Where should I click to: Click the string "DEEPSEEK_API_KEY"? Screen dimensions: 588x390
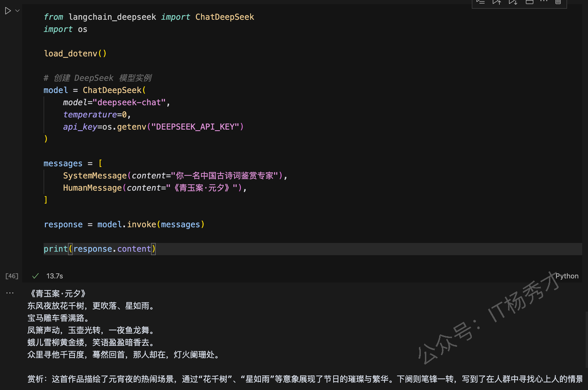click(x=195, y=127)
